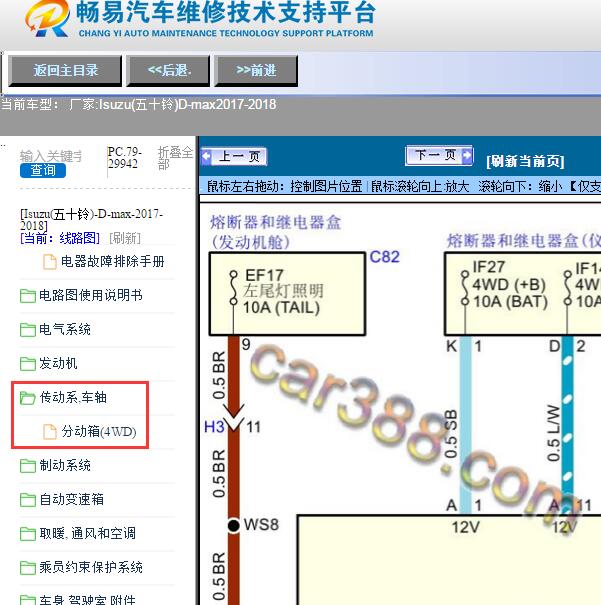The width and height of the screenshot is (601, 605).
Task: Click the platform R logo
Action: pos(47,19)
